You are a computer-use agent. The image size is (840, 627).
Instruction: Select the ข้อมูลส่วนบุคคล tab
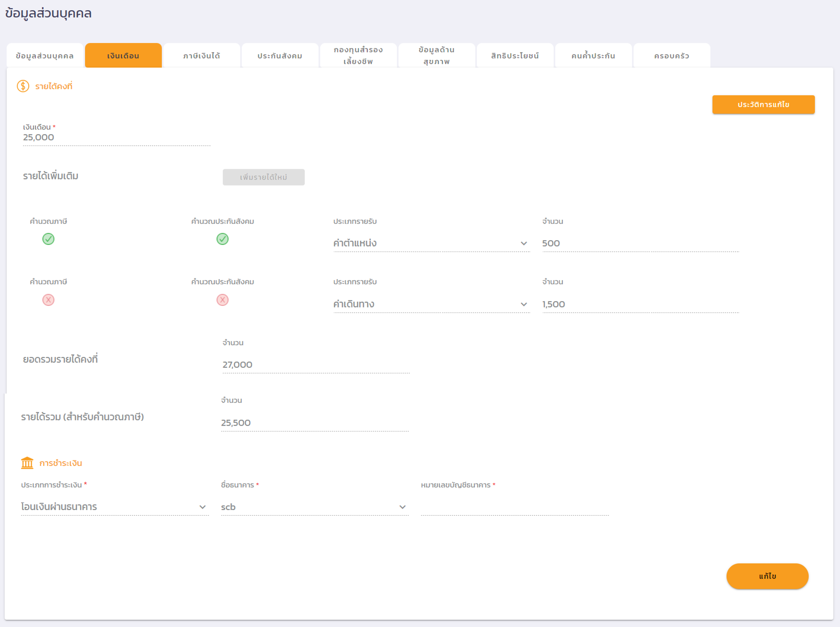(45, 56)
